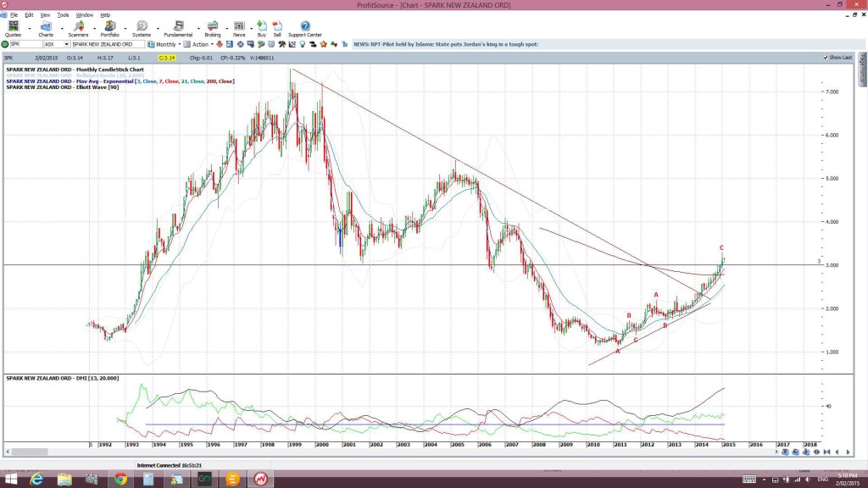Image resolution: width=868 pixels, height=488 pixels.
Task: Click the blue floppy-disk save chart icon
Action: [230, 44]
